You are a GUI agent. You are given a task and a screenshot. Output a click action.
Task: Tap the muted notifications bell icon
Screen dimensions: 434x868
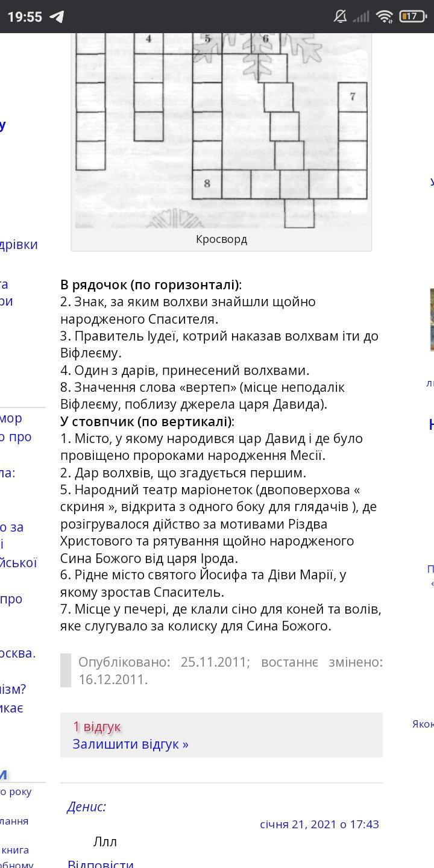[341, 17]
